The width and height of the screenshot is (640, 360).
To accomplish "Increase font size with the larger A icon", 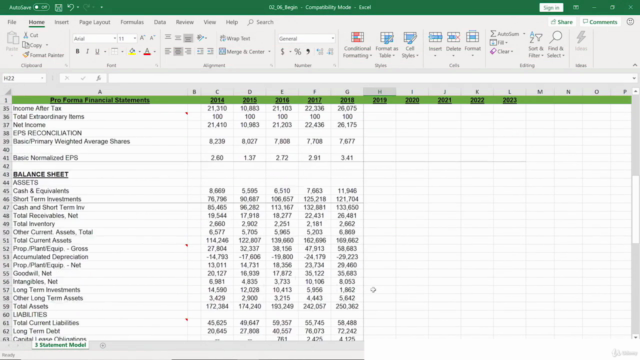I will pos(142,38).
